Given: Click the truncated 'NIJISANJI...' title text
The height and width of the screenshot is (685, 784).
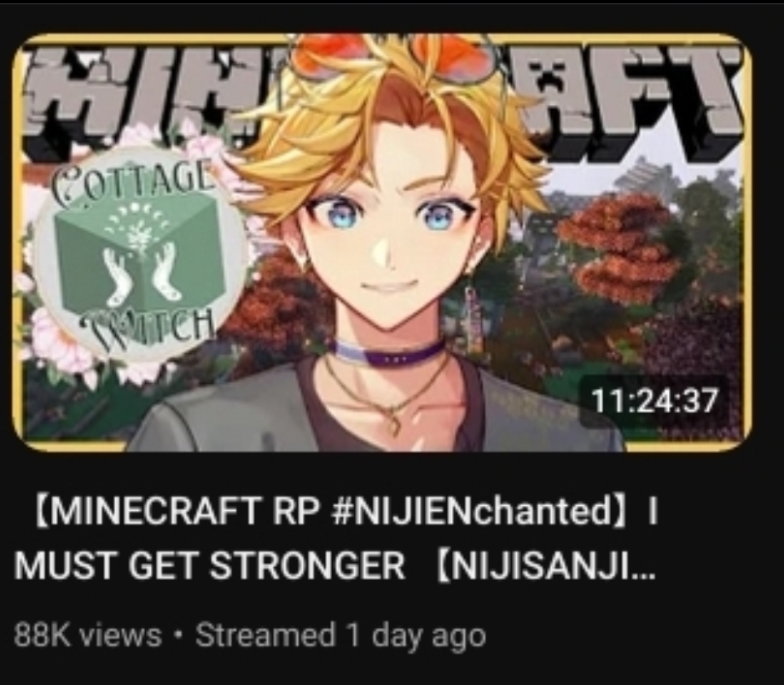Looking at the screenshot, I should click(546, 566).
